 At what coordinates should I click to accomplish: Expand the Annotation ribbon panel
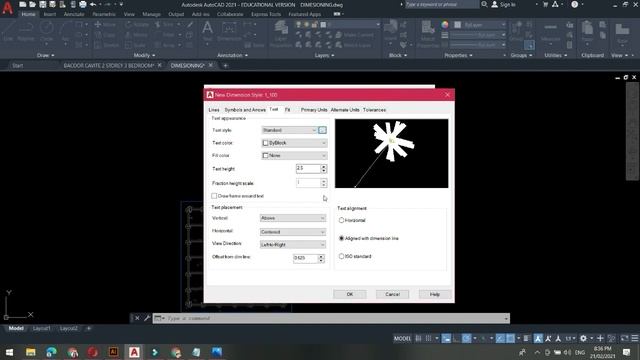232,55
